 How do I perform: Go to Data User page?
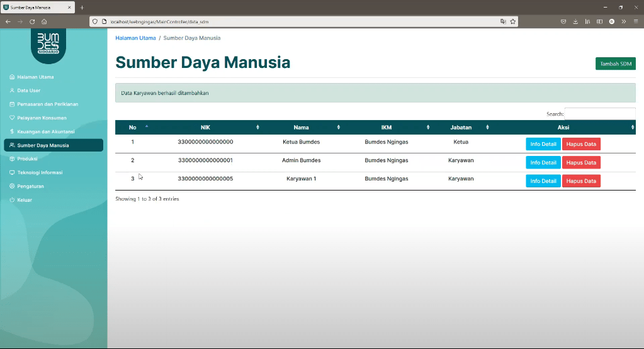(28, 91)
